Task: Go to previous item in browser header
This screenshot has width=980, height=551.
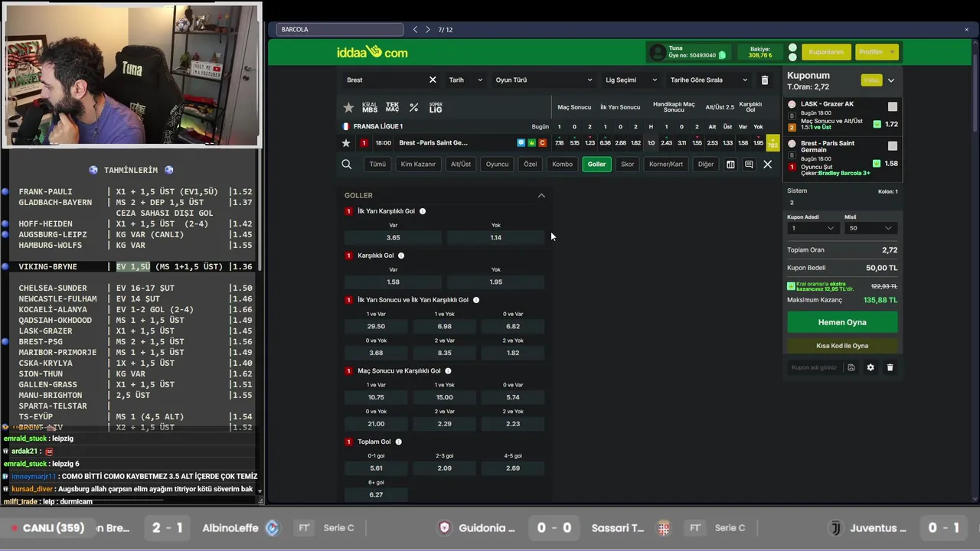Action: point(415,30)
